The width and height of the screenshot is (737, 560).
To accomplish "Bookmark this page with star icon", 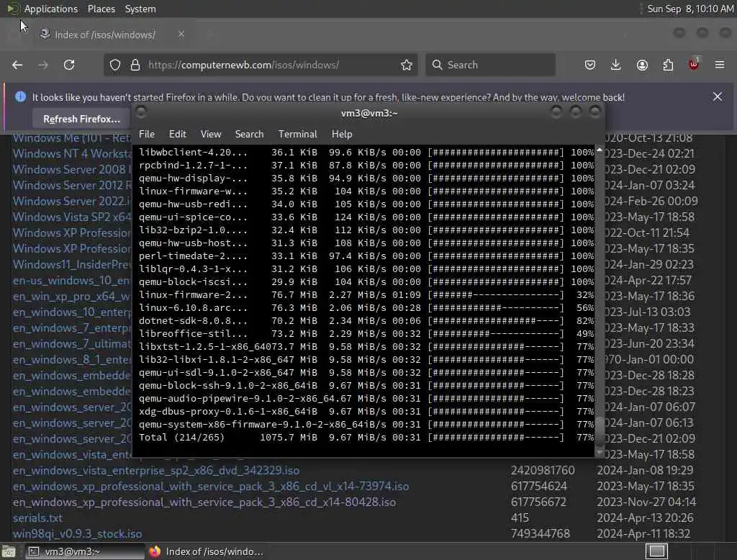I will 407,65.
